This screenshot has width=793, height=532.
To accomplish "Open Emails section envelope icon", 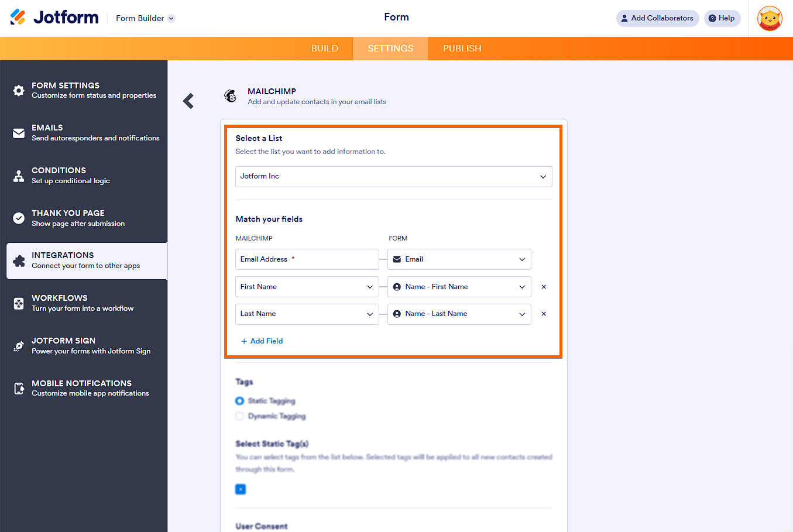I will pos(19,133).
